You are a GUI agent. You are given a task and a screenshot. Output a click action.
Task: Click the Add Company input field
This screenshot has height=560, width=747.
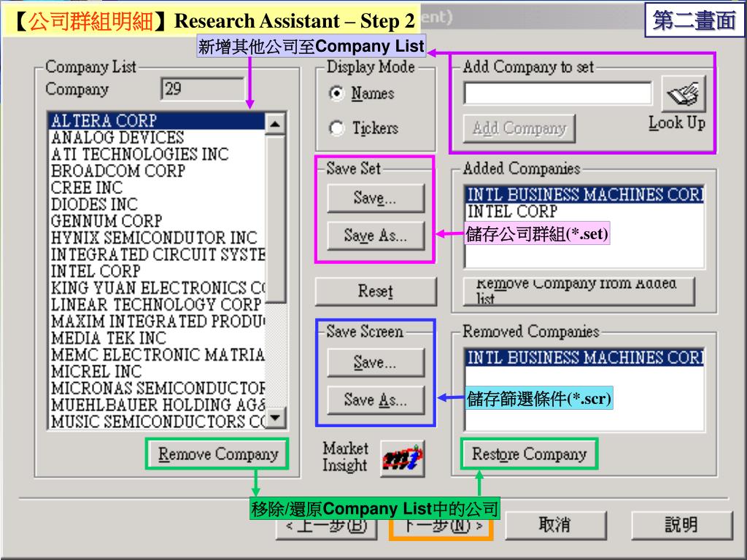(x=558, y=93)
